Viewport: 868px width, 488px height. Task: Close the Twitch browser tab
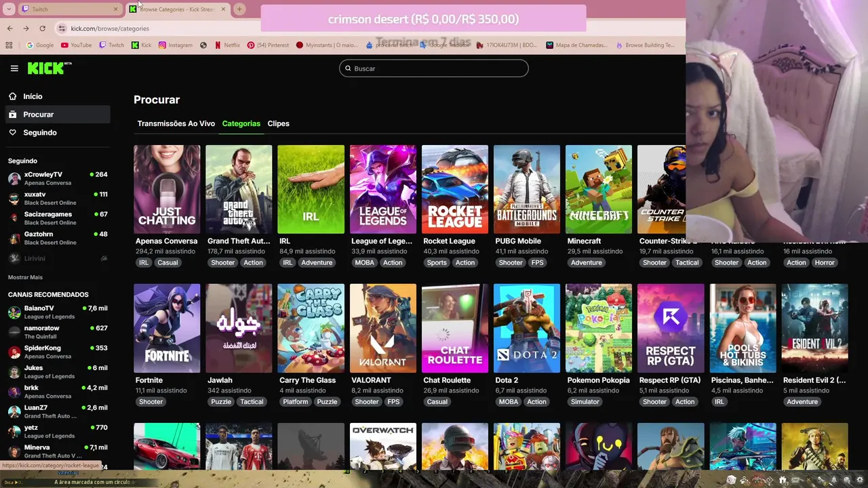point(115,9)
